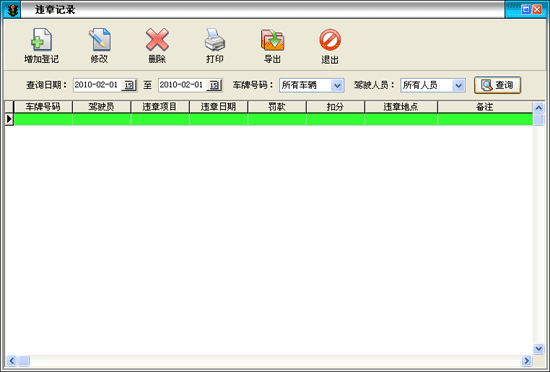Open calendar picker for start query date

click(129, 85)
